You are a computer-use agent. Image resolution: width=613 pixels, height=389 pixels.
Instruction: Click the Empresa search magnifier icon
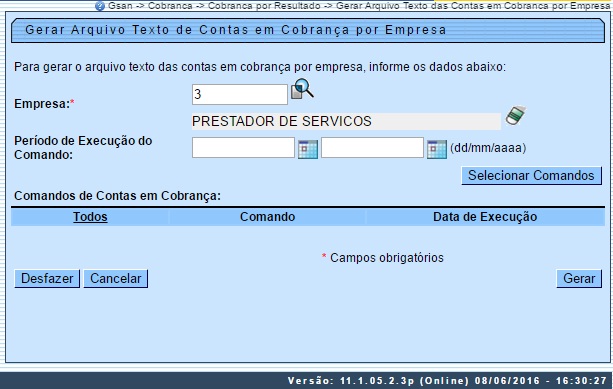coord(302,89)
